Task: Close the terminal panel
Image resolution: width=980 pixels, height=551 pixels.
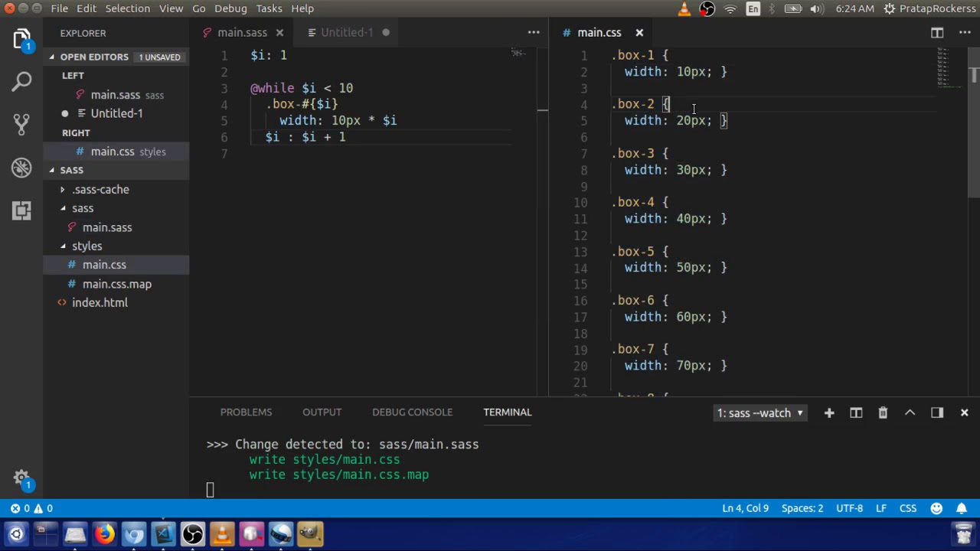Action: point(964,412)
